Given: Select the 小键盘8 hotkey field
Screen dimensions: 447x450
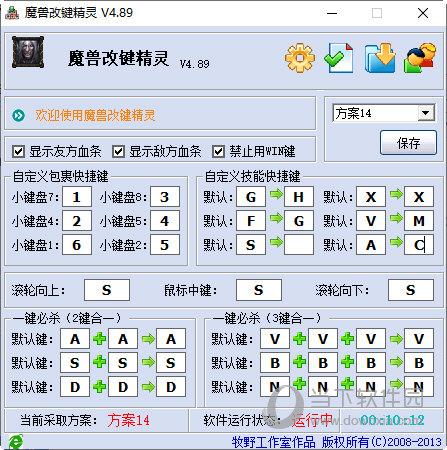Looking at the screenshot, I should pos(165,197).
